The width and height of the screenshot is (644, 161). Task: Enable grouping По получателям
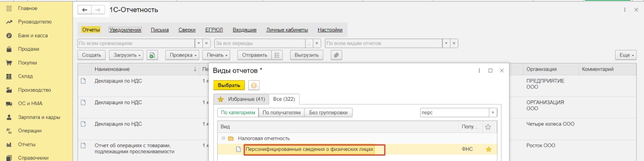pos(282,113)
